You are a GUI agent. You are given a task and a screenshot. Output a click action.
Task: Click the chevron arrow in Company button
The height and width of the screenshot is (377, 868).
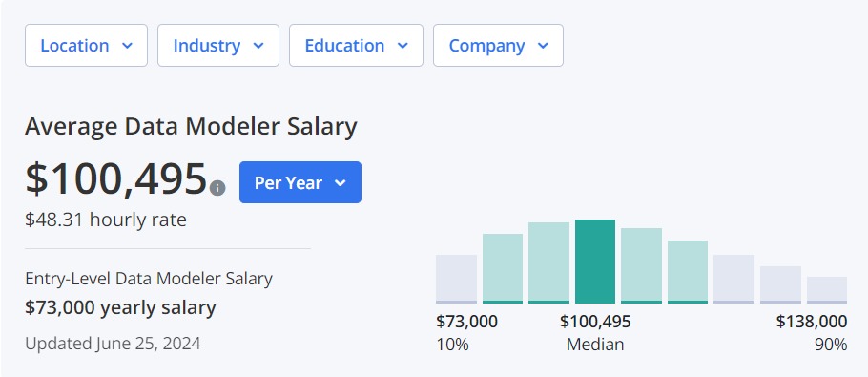coord(543,46)
